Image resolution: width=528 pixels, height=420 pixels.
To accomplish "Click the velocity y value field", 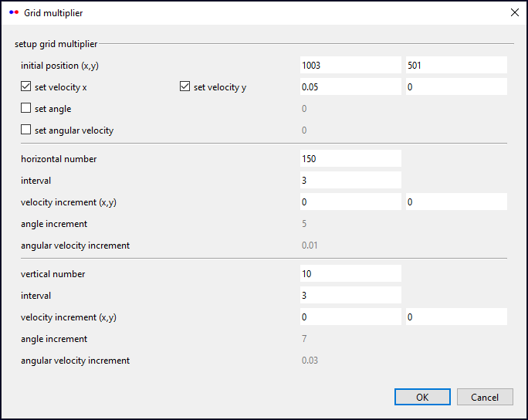I will pos(455,87).
